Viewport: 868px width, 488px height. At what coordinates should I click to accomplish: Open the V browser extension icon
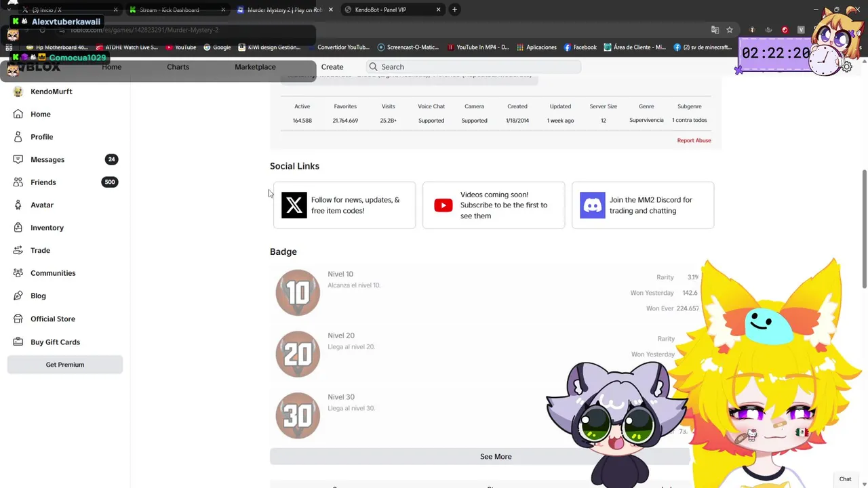tap(801, 30)
